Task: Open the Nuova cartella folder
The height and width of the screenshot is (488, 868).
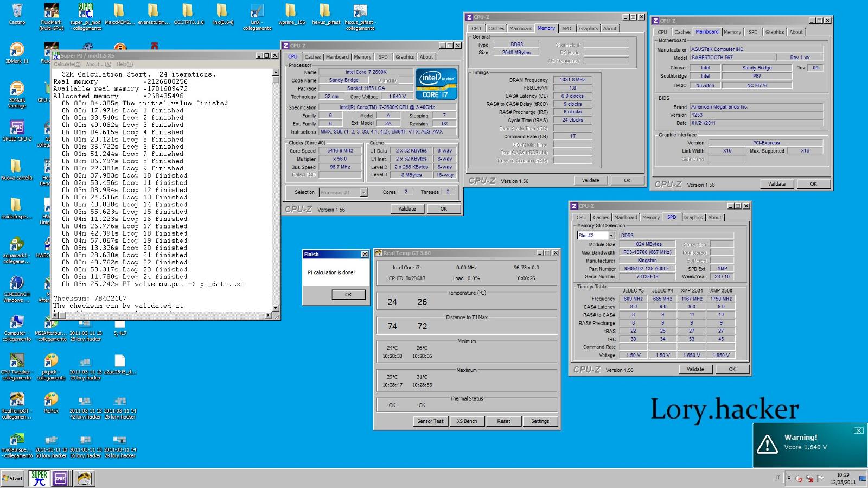Action: point(17,169)
